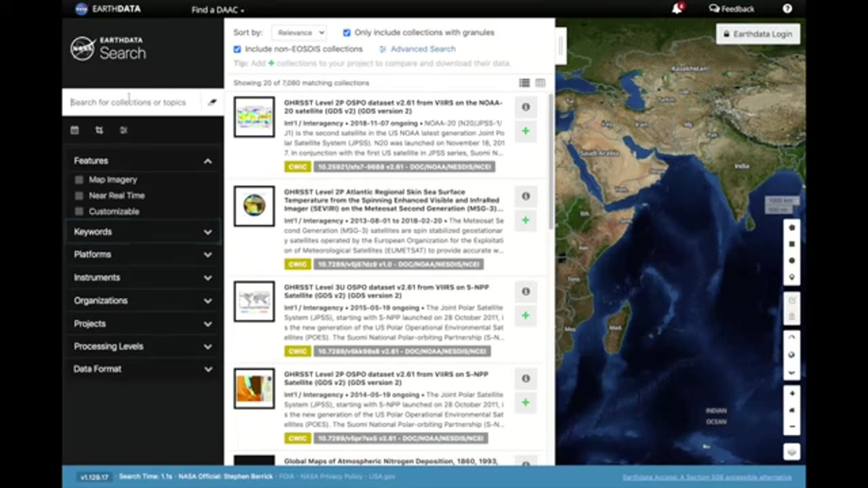View info for Level 3U S-NPP collection

(x=526, y=291)
